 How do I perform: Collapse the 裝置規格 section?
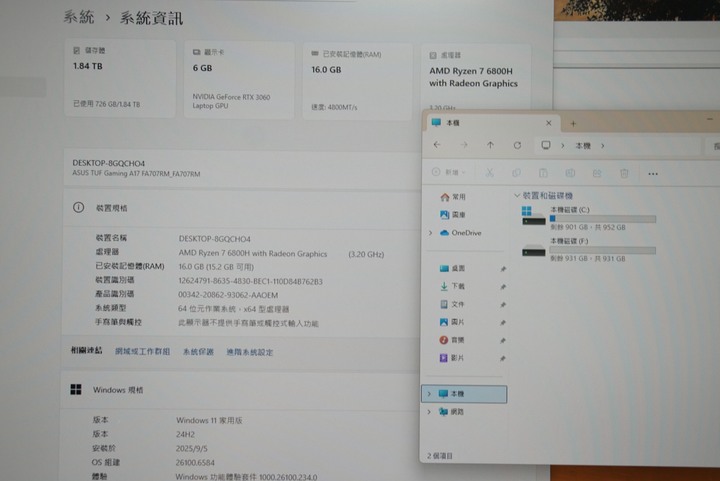pyautogui.click(x=241, y=207)
